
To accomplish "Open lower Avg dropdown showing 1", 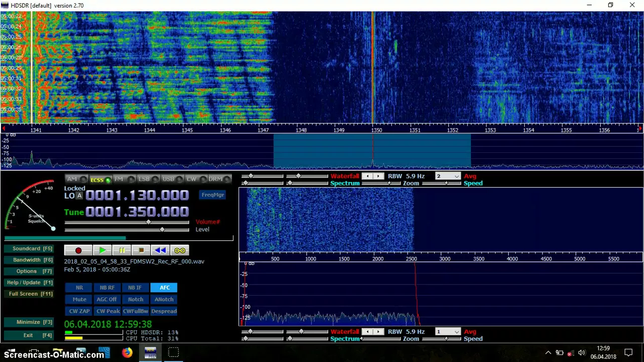I will click(448, 331).
